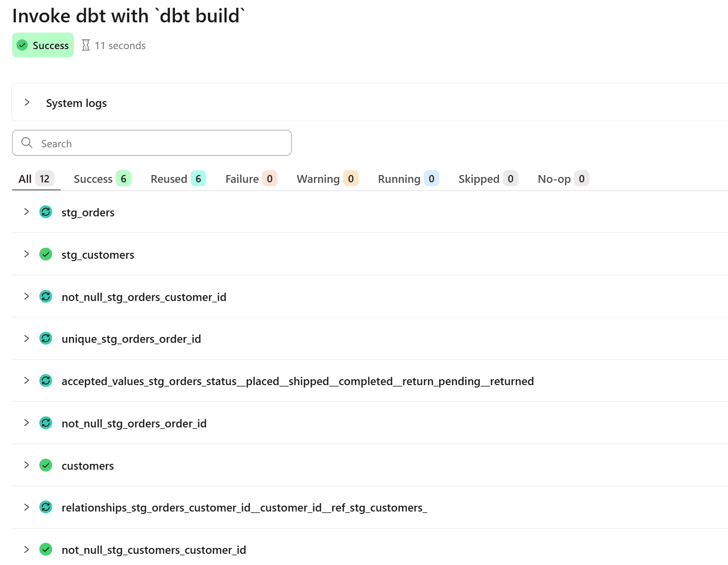Switch to the Reused tab

178,179
